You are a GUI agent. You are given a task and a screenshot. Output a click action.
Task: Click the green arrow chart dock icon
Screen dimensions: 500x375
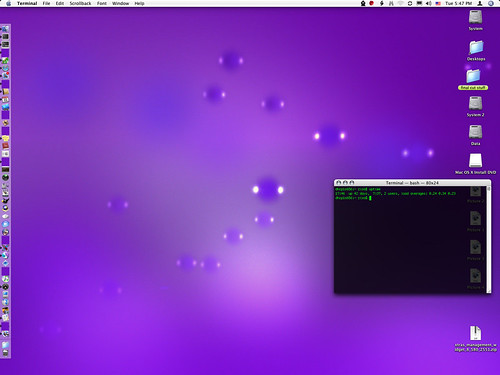5,61
